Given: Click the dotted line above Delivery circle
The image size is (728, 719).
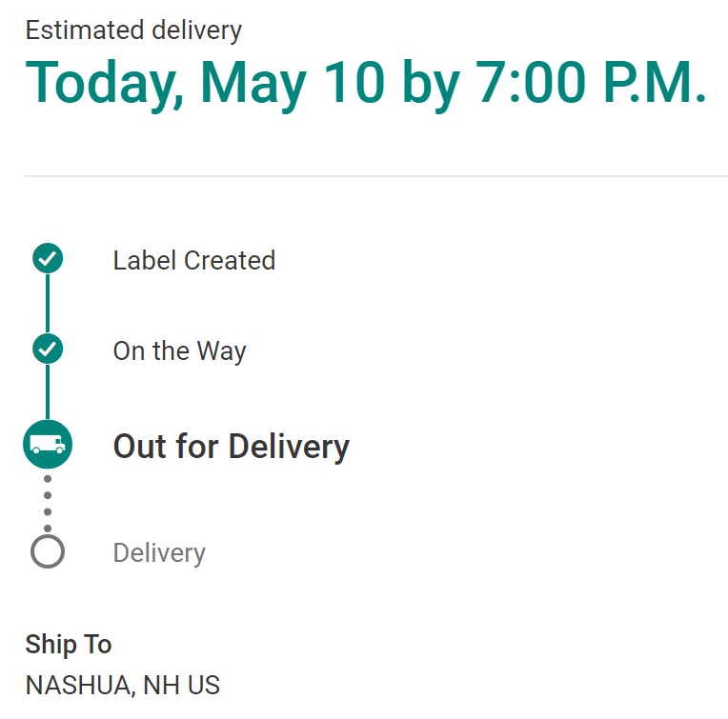Looking at the screenshot, I should tap(48, 503).
